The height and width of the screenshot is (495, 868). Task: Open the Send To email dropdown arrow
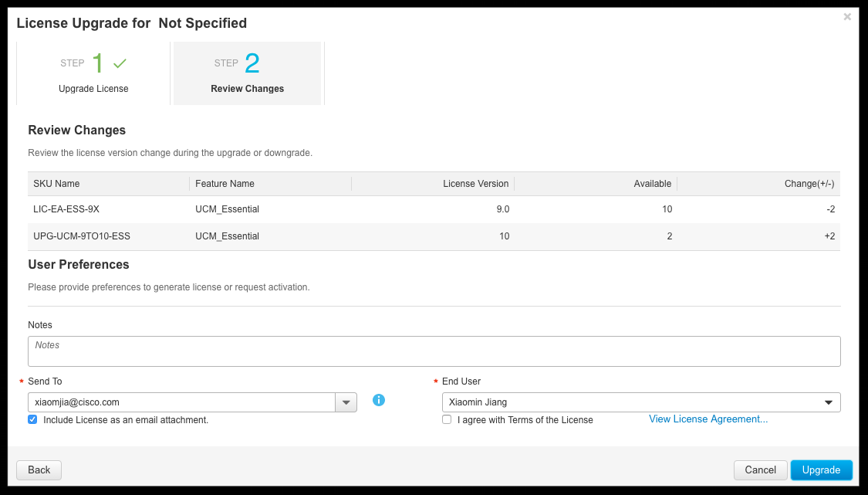(x=346, y=402)
